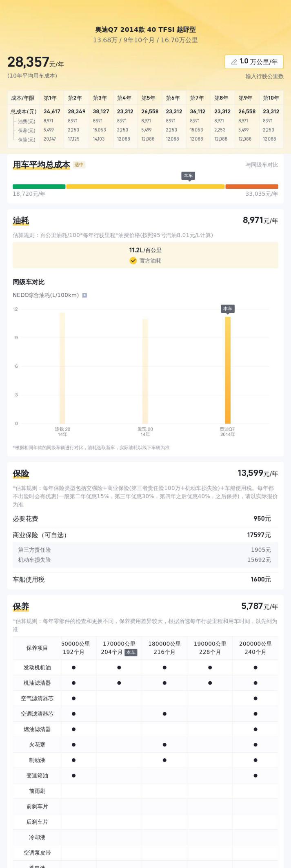Screen dimensions: 291x868
Task: Click the 火花塞 maintenance row label
Action: (x=37, y=745)
